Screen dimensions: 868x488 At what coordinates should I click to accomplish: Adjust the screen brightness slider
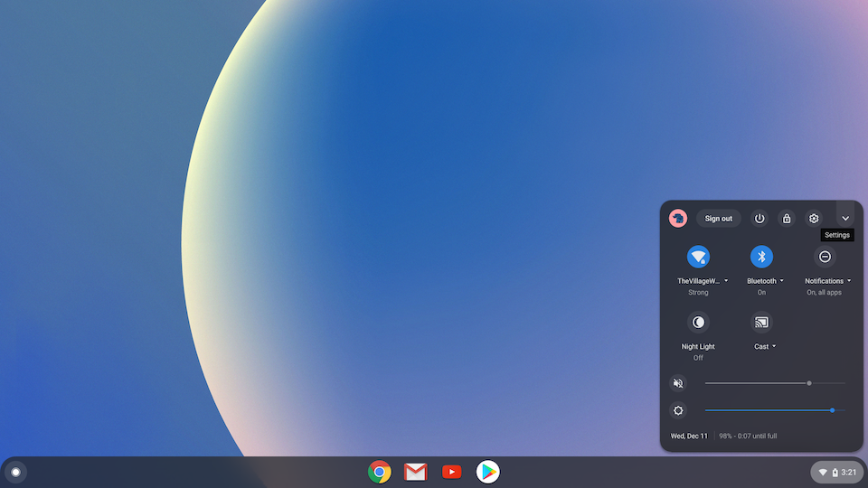tap(775, 410)
